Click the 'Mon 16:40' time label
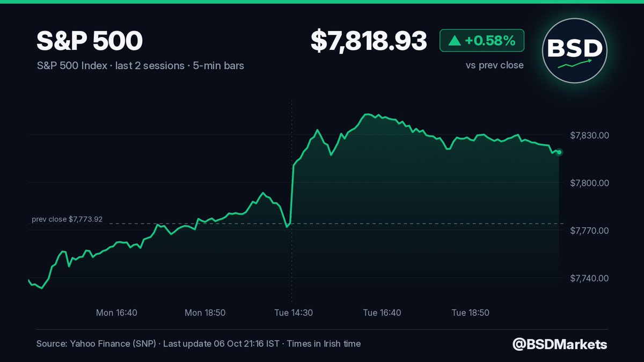This screenshot has height=362, width=644. tap(116, 313)
